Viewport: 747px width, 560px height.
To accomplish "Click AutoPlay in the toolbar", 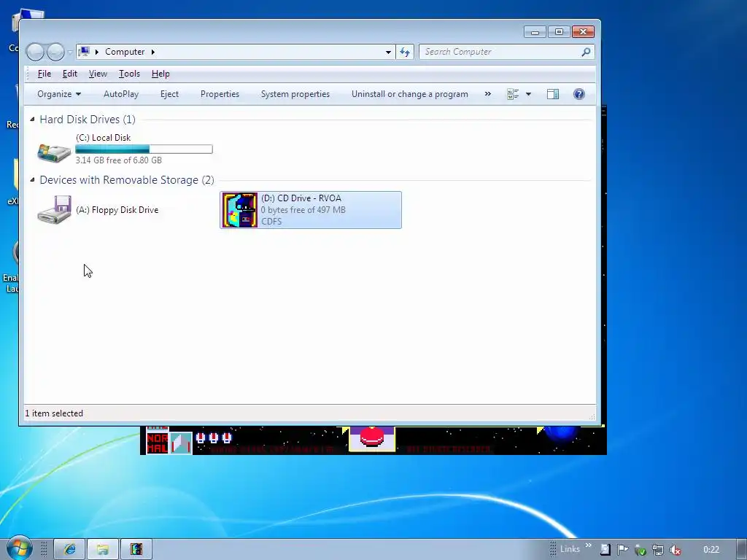I will (121, 94).
